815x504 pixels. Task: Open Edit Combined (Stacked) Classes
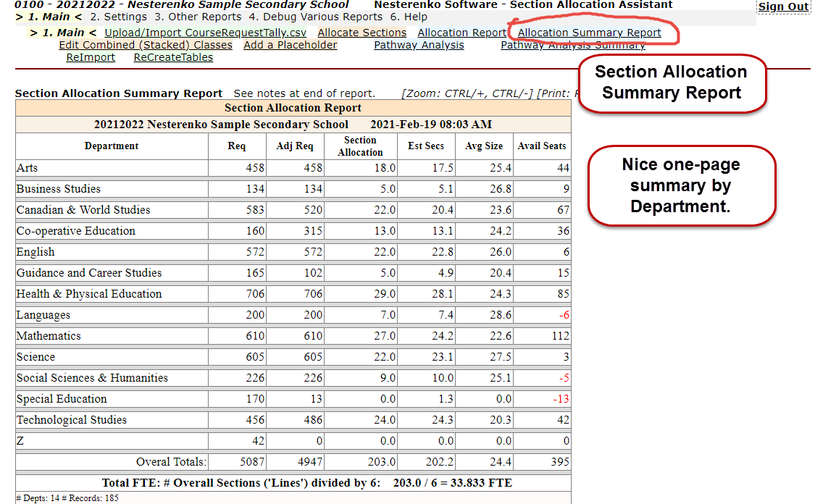point(146,45)
